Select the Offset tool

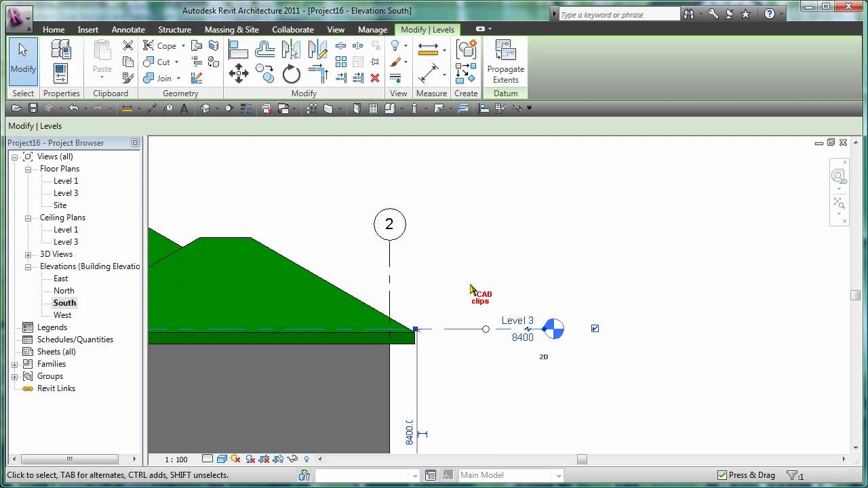point(264,49)
